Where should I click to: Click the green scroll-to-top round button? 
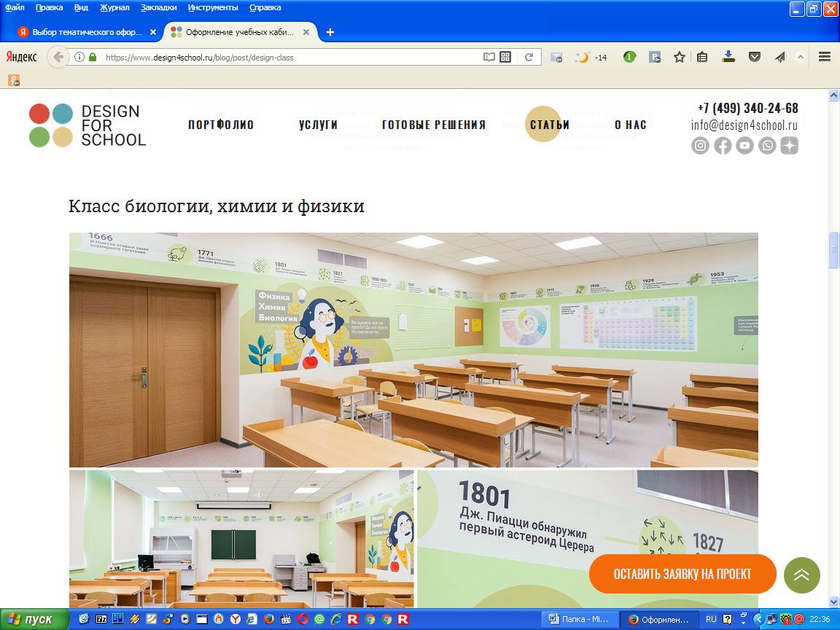coord(801,575)
